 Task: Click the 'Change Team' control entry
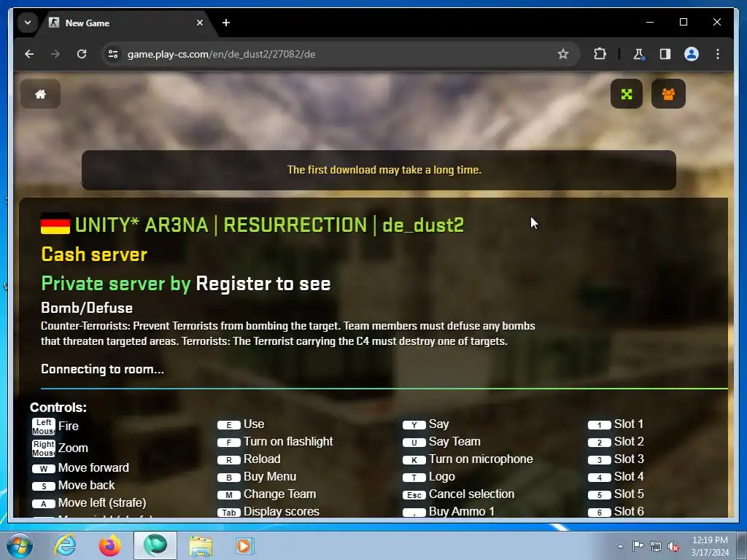(x=266, y=494)
